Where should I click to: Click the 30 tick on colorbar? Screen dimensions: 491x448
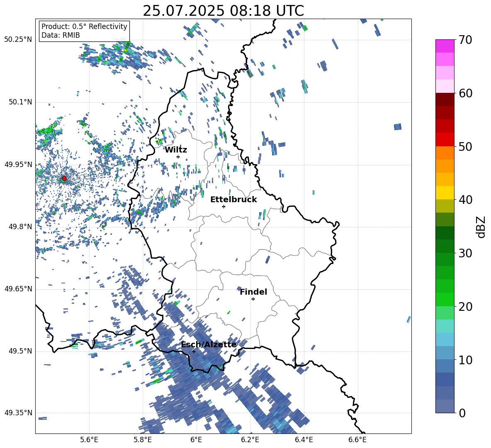pos(465,253)
